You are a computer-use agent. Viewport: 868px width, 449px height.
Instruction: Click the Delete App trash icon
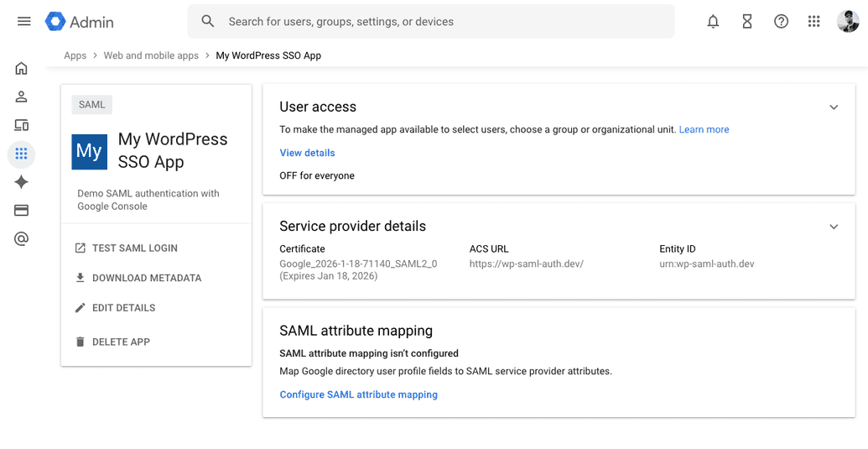coord(81,342)
